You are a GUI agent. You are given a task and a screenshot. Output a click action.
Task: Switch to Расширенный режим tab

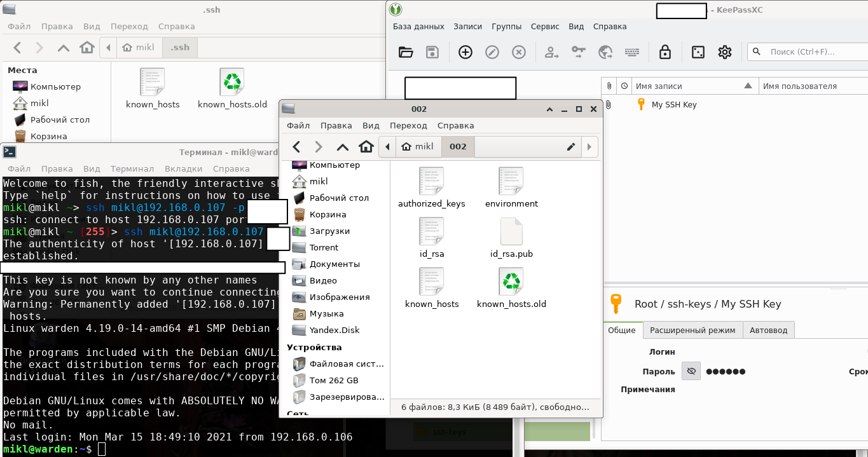[x=692, y=330]
